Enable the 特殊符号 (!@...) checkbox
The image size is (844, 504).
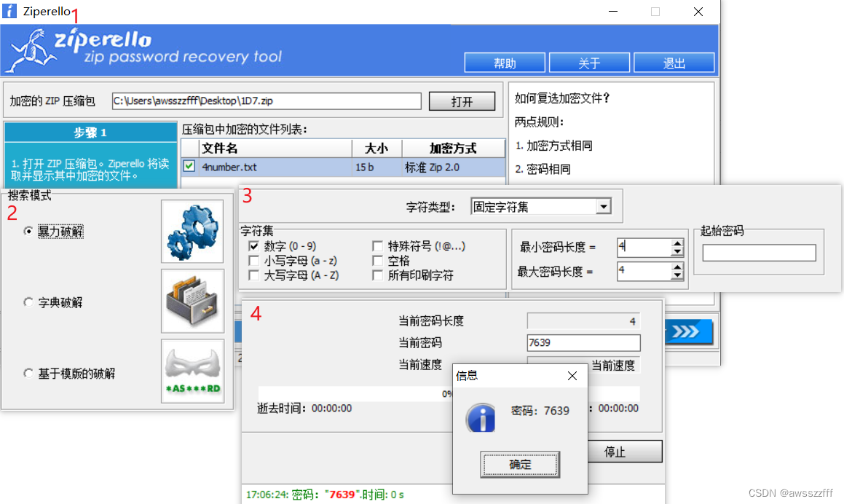[x=378, y=246]
